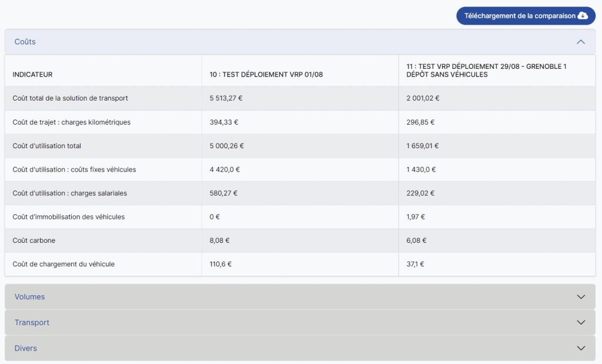Click the value 394,33 €
The image size is (602, 364).
click(x=224, y=122)
